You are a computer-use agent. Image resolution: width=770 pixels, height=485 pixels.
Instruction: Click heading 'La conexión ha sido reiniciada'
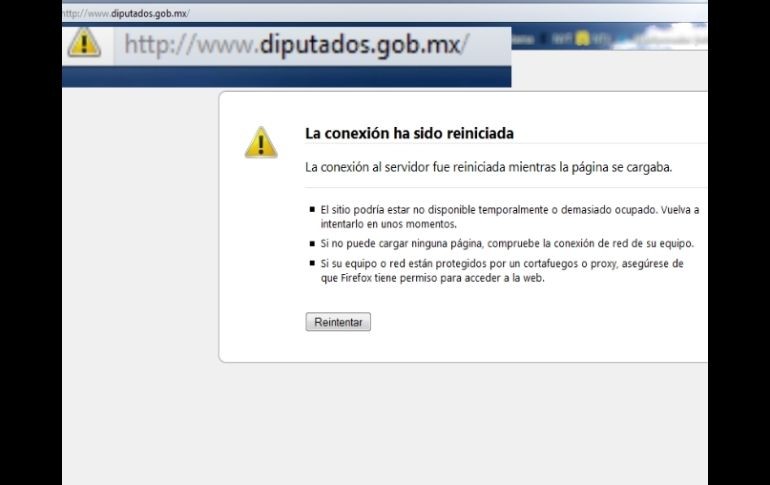click(x=409, y=133)
